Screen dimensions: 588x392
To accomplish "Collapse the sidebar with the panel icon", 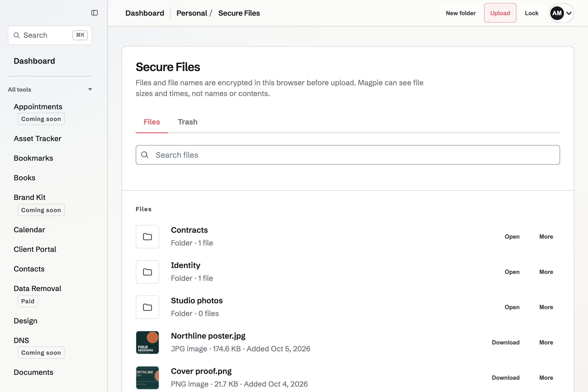I will point(95,13).
